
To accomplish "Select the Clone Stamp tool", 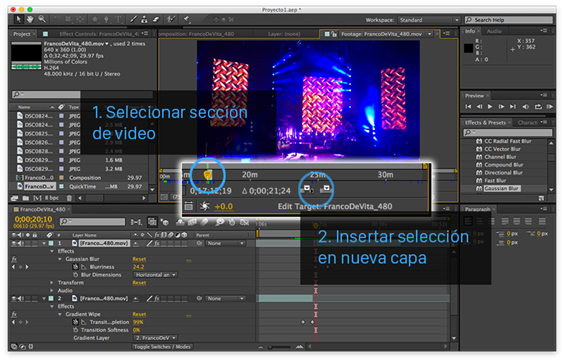I will click(x=144, y=19).
